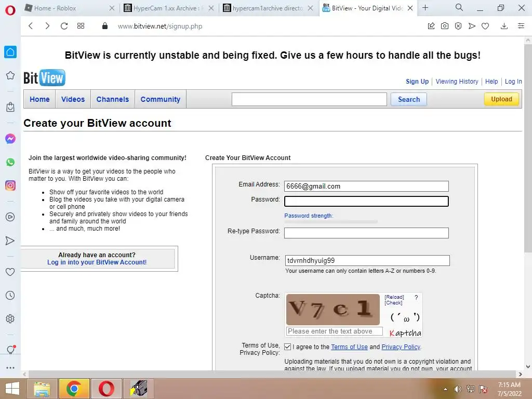This screenshot has width=532, height=399.
Task: Reload the BitView signup page
Action: 64,26
